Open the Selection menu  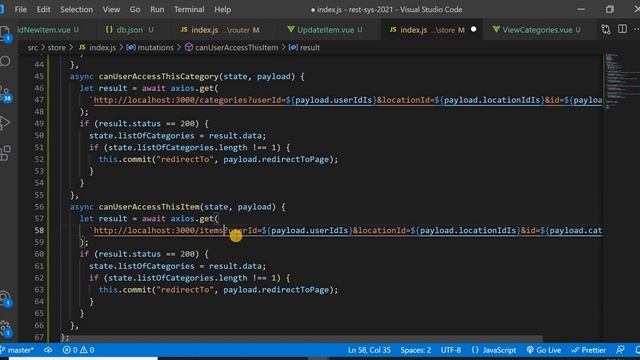click(76, 9)
